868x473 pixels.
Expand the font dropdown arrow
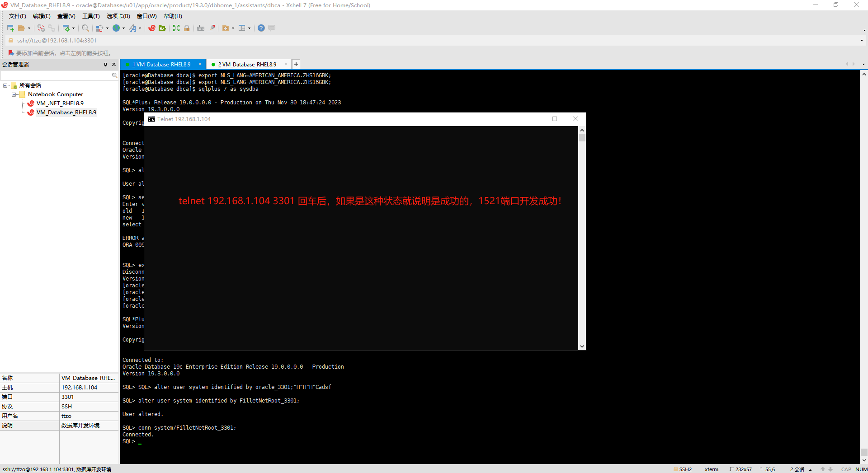coord(140,28)
